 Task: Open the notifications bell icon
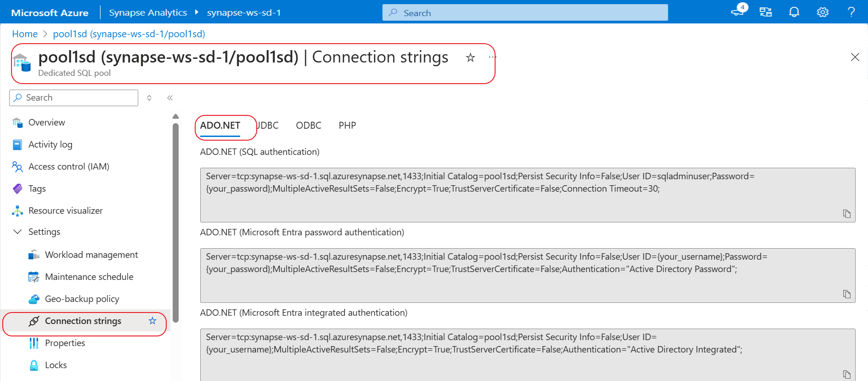point(794,12)
